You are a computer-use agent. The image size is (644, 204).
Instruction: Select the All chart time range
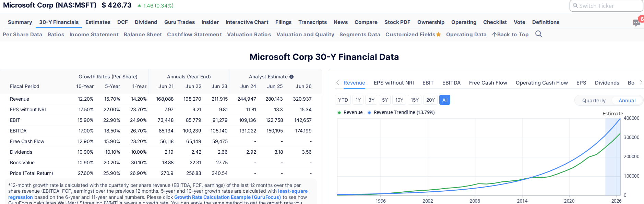pyautogui.click(x=445, y=100)
